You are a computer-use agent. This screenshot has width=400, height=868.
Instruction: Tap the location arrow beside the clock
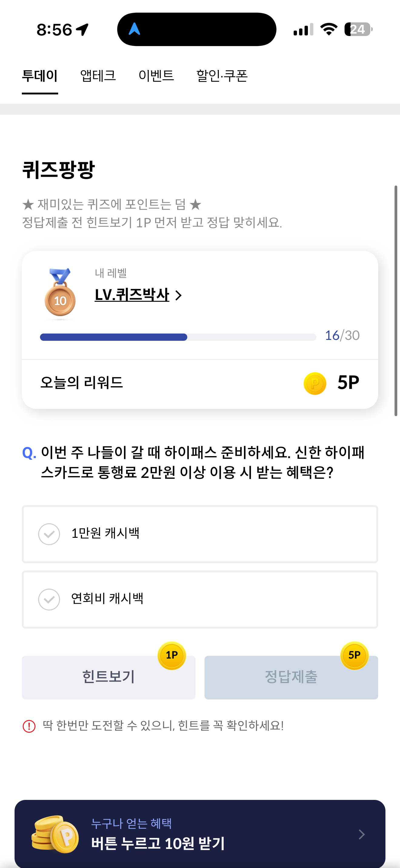pyautogui.click(x=82, y=30)
